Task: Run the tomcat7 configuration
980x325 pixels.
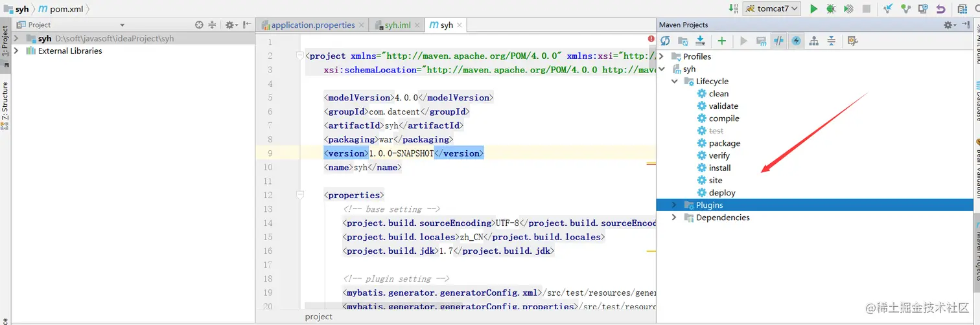Action: [814, 8]
